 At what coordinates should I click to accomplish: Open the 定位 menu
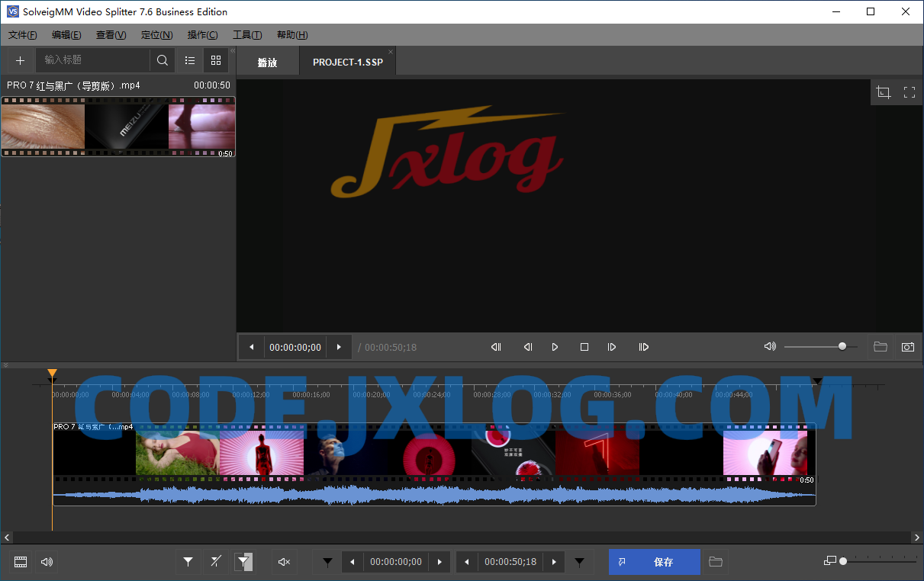coord(156,34)
